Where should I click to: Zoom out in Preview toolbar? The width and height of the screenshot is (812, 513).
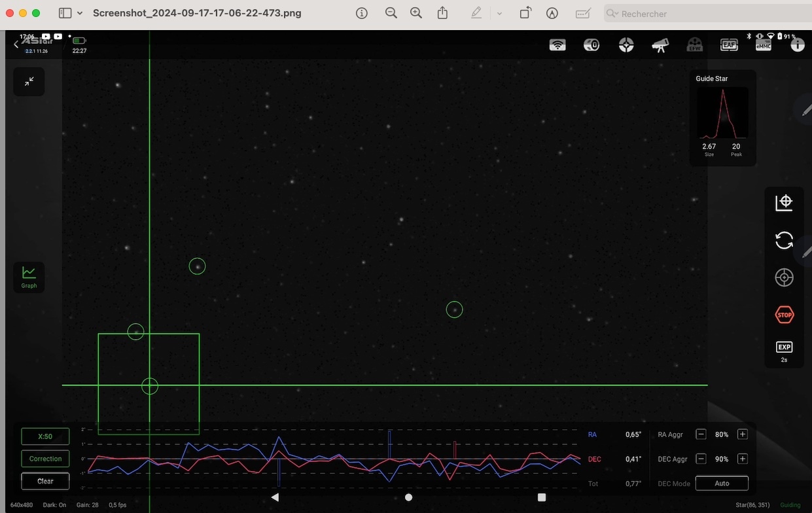coord(391,13)
